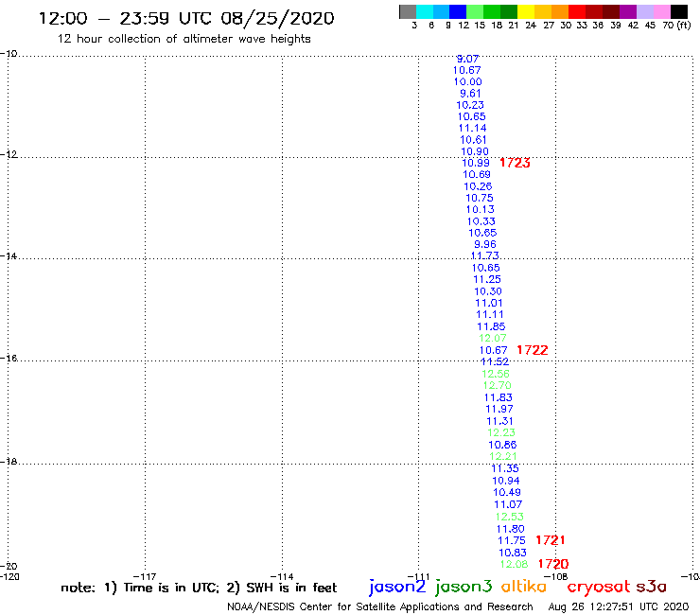Select the 10.75 wave height reading
The width and height of the screenshot is (700, 615).
coord(480,198)
